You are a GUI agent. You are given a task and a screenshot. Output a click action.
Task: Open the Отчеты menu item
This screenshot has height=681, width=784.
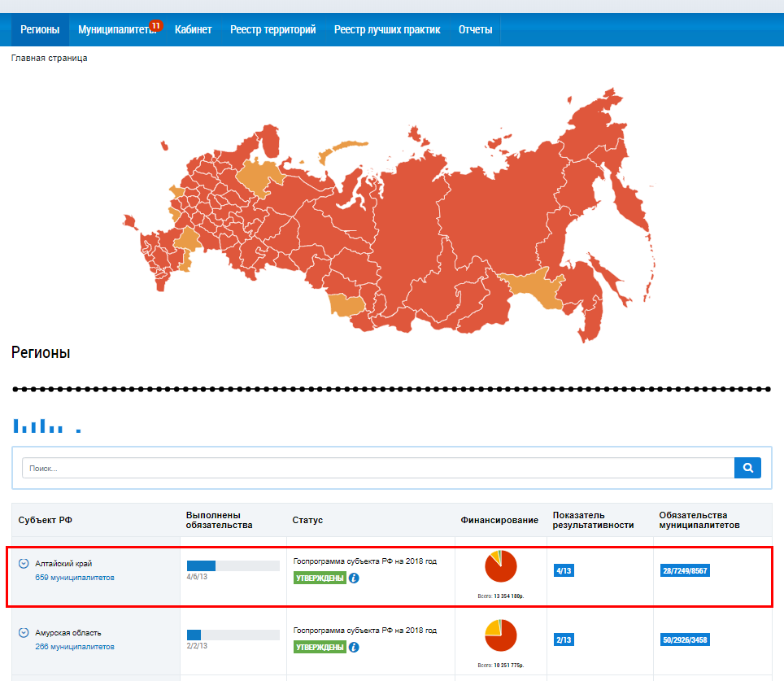pyautogui.click(x=475, y=30)
